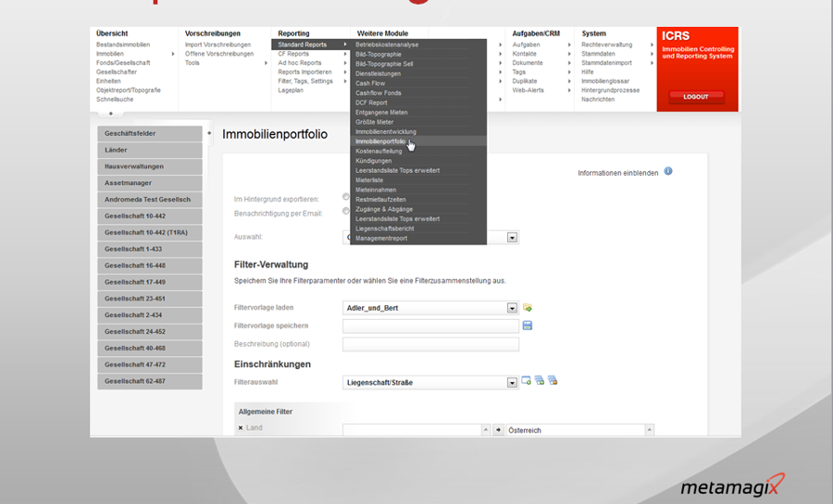Image resolution: width=833 pixels, height=504 pixels.
Task: Open the Auswahl dropdown arrow
Action: click(x=512, y=238)
